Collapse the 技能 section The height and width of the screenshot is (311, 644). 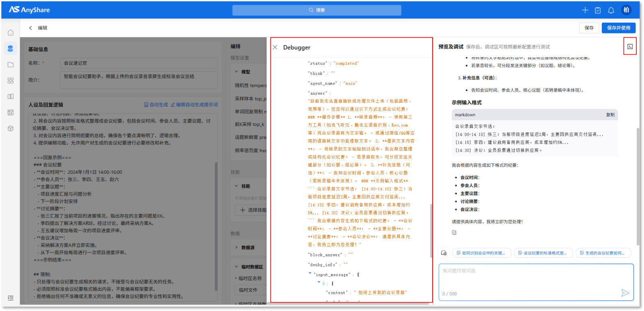[237, 186]
